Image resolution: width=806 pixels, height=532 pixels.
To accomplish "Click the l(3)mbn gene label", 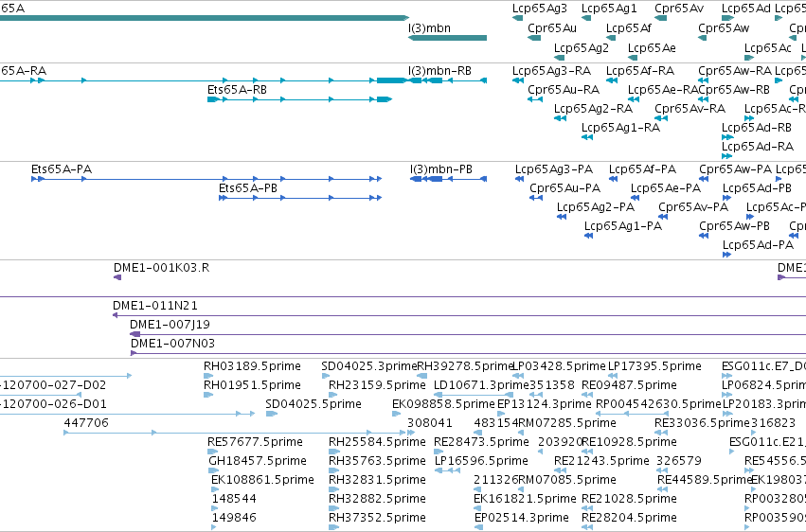I will [x=429, y=28].
